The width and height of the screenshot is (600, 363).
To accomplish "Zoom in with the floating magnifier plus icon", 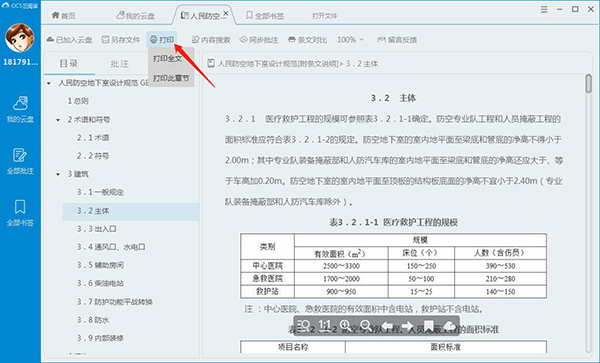I will (x=346, y=326).
